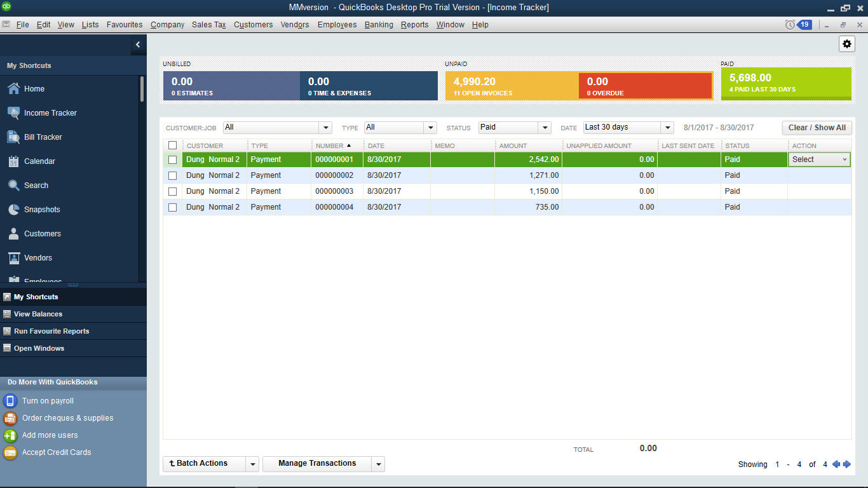Click the Manage Transactions button

pos(317,464)
